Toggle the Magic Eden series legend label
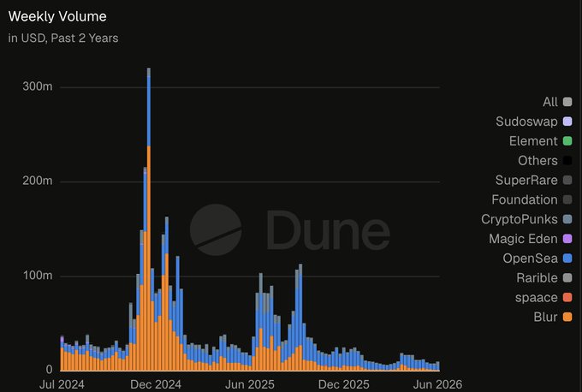Viewport: 582px width, 392px height. click(523, 239)
